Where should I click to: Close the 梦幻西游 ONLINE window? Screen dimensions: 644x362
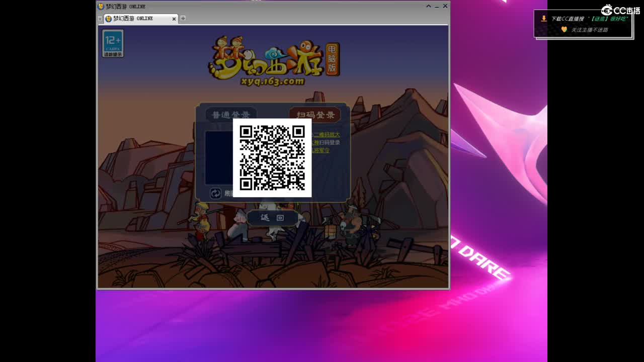(x=445, y=6)
